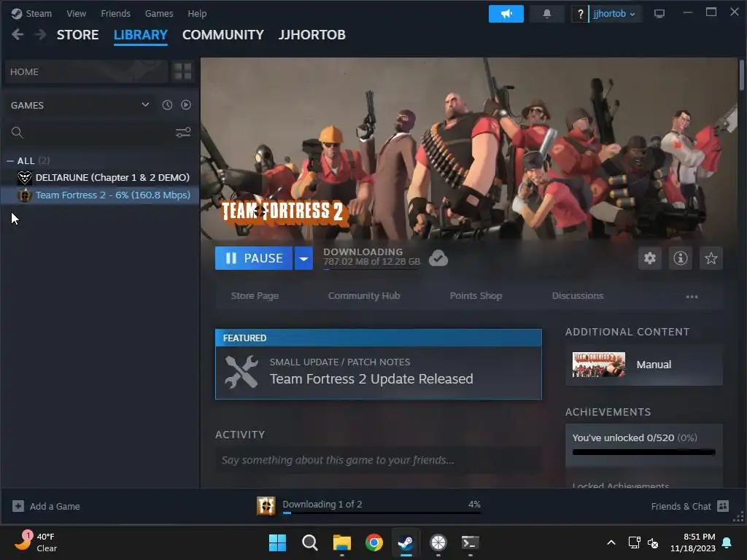Click the Downloading 1 of 2 progress bar

tap(382, 513)
